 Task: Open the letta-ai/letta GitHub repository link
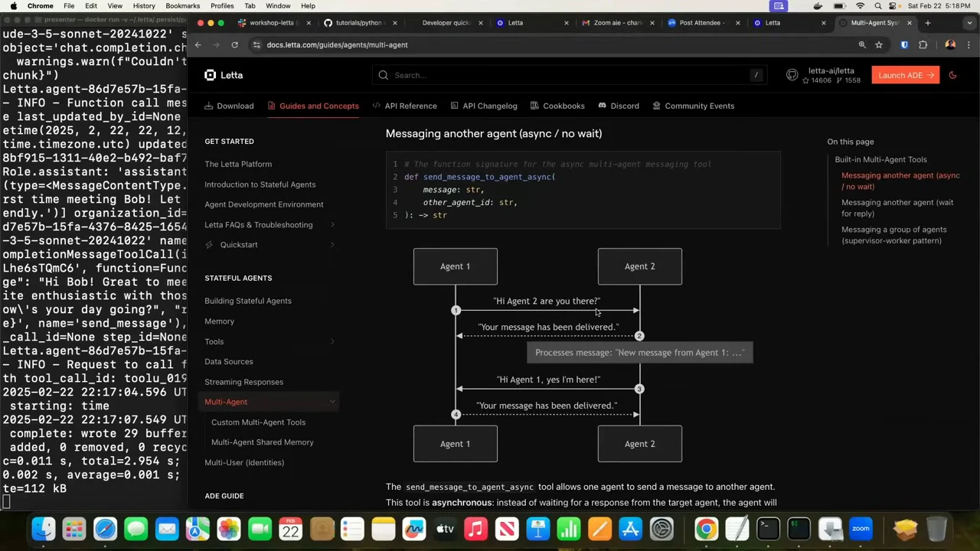click(823, 75)
